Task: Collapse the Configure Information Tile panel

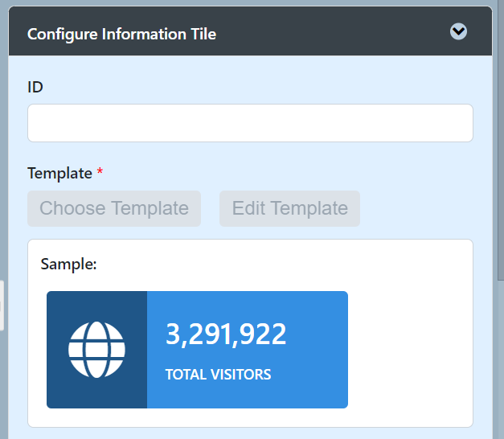Action: 458,31
